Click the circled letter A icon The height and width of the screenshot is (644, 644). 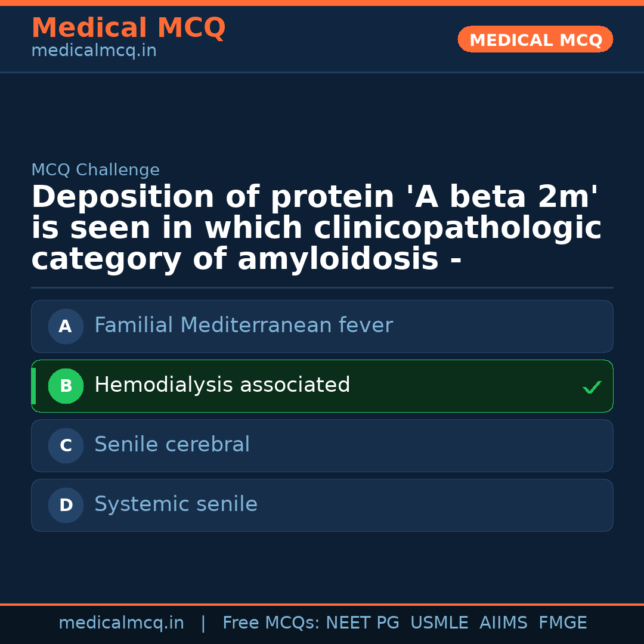click(66, 326)
